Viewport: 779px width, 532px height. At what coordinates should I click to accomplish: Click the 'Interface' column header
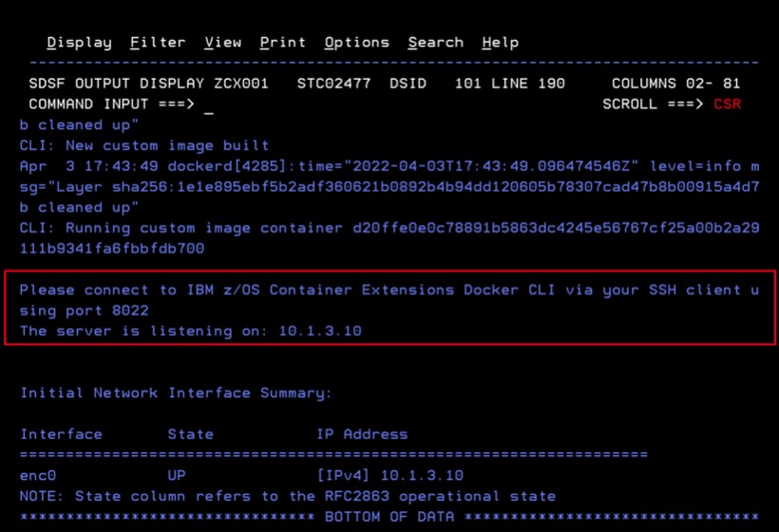pos(61,435)
